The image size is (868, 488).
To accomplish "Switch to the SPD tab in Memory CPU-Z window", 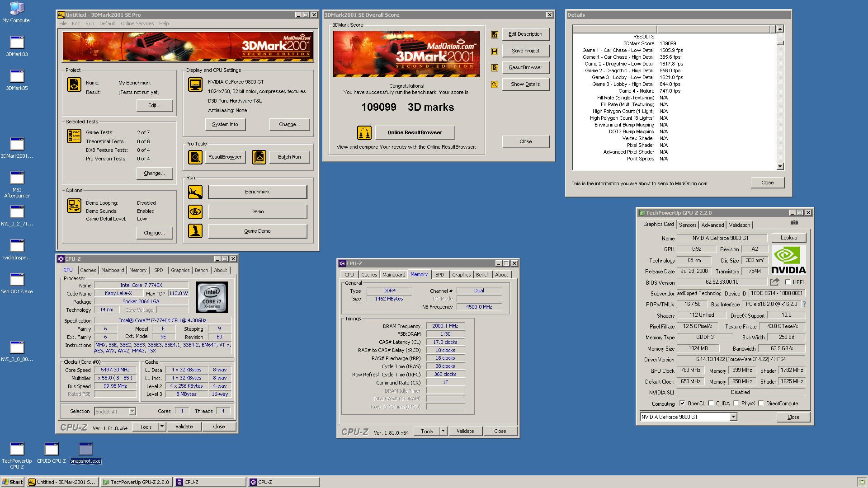I will tap(439, 275).
